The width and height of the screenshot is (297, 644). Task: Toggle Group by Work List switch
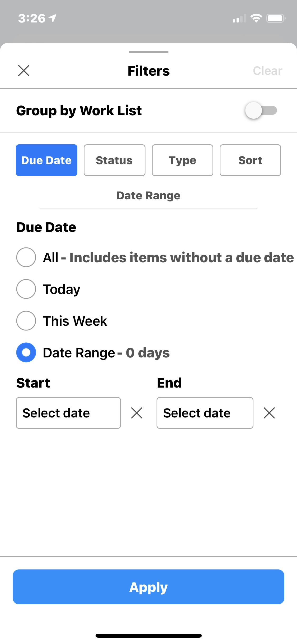pyautogui.click(x=261, y=111)
